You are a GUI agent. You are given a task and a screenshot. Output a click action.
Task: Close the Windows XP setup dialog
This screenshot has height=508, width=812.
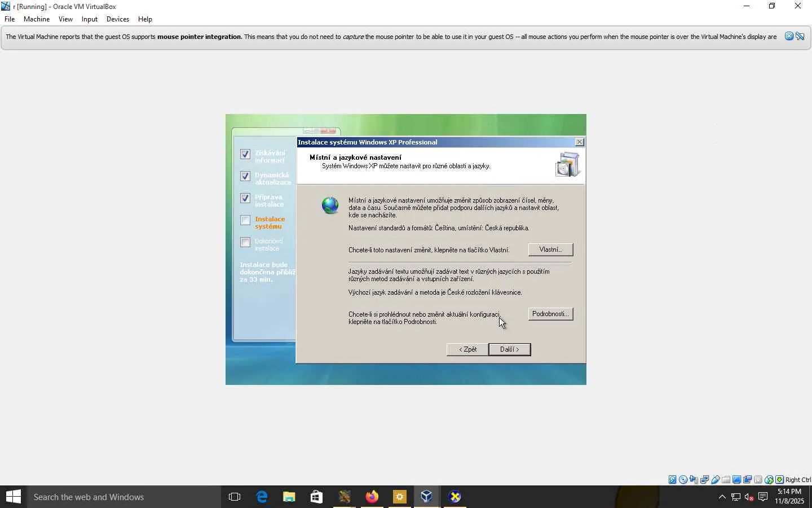[x=579, y=142]
